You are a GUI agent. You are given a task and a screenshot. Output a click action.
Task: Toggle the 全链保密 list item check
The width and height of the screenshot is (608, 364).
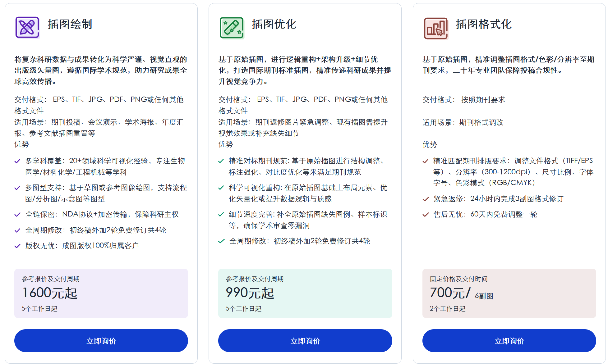click(x=17, y=215)
